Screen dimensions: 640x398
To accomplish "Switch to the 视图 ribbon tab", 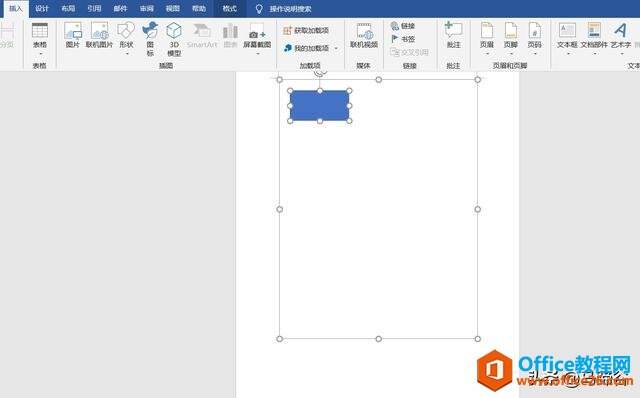I will pyautogui.click(x=173, y=9).
